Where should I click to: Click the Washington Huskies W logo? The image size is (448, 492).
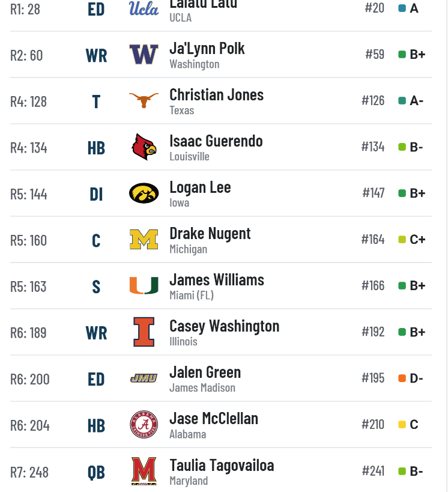[144, 54]
